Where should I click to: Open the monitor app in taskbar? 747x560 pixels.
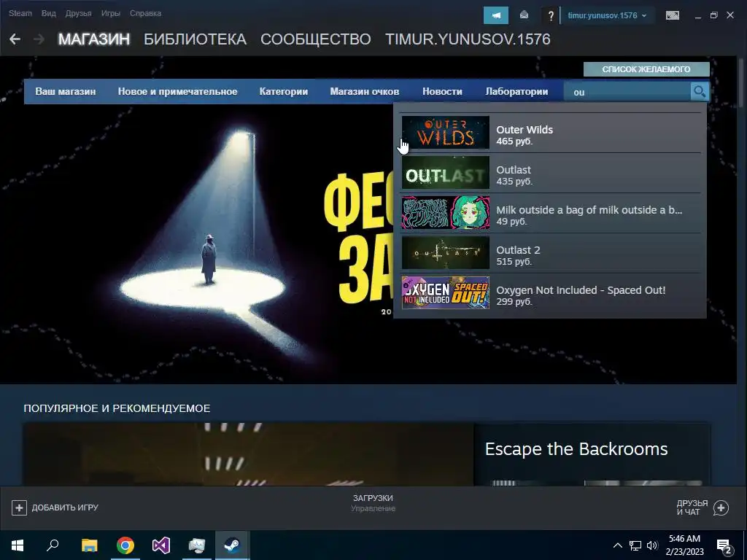point(197,545)
